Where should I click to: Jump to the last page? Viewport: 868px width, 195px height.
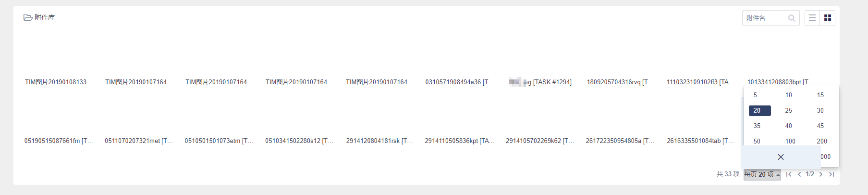tap(831, 174)
